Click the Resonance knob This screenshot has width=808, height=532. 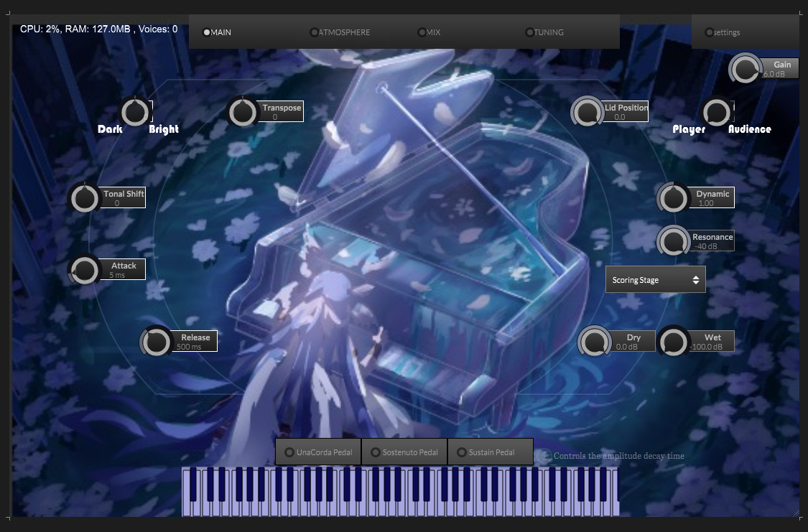pos(674,241)
